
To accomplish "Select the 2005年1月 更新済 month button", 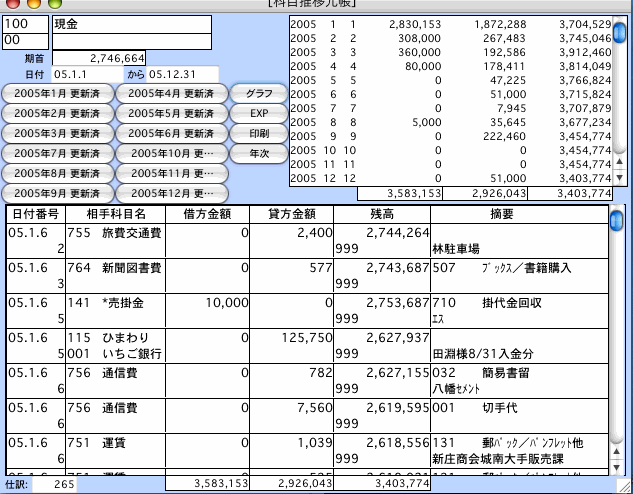I will coord(57,93).
